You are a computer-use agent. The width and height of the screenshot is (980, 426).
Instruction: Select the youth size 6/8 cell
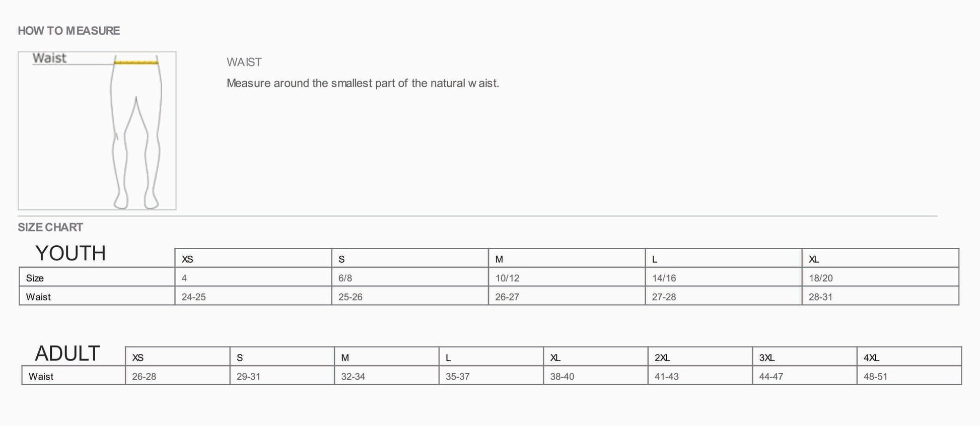pyautogui.click(x=345, y=278)
